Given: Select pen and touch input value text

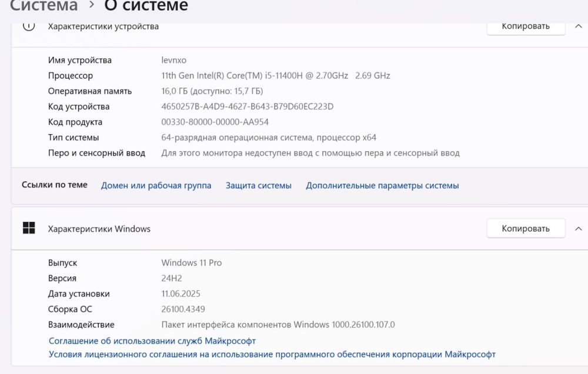Looking at the screenshot, I should (x=310, y=153).
